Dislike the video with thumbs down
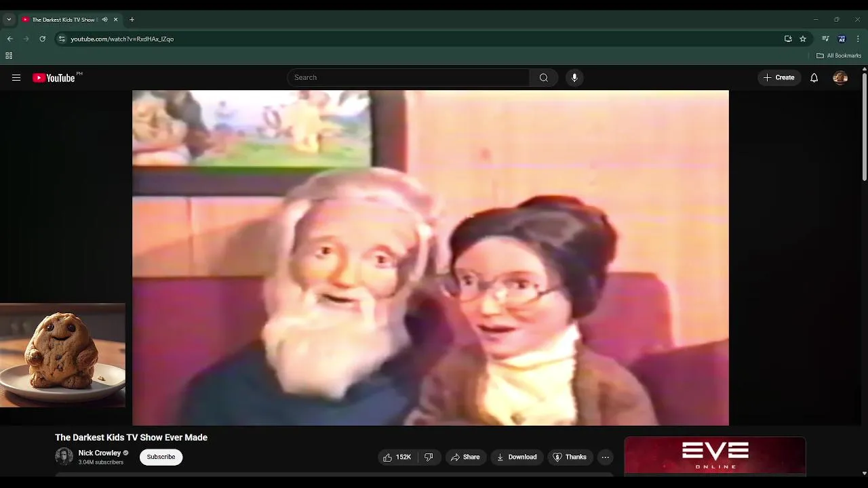The height and width of the screenshot is (488, 868). 429,457
